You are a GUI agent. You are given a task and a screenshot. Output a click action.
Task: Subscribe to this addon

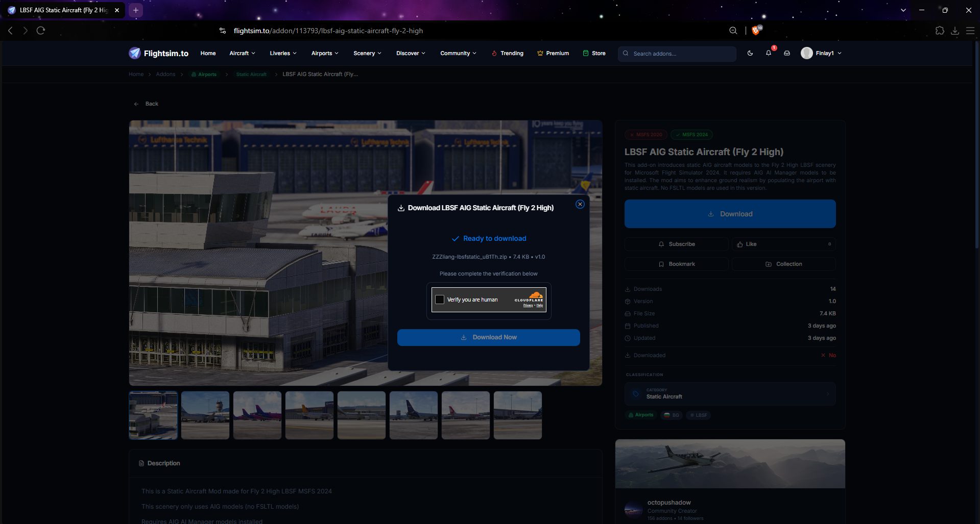[x=676, y=244]
